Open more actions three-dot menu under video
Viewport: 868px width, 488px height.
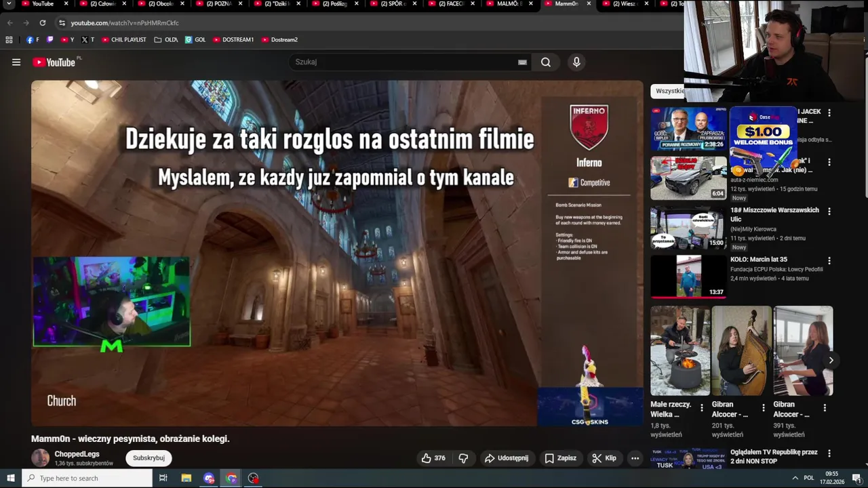click(635, 458)
